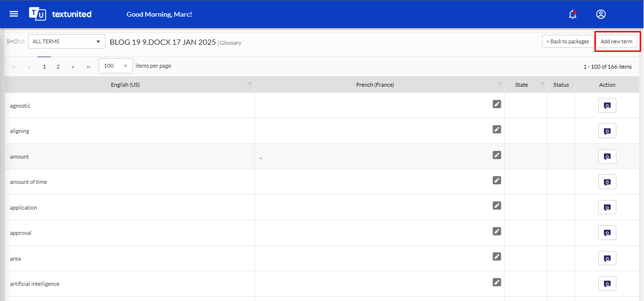Open the notifications bell

pyautogui.click(x=573, y=14)
